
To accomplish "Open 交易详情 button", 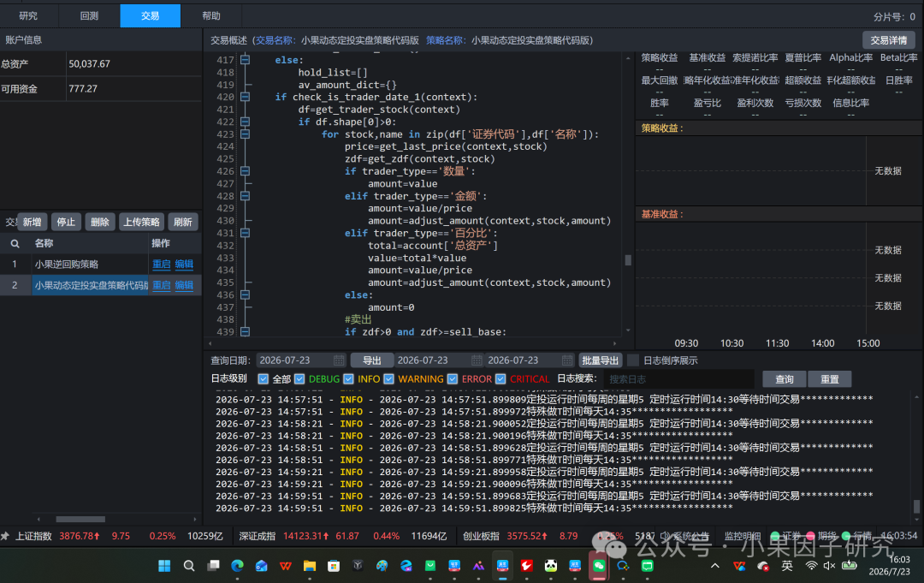I will pos(889,40).
